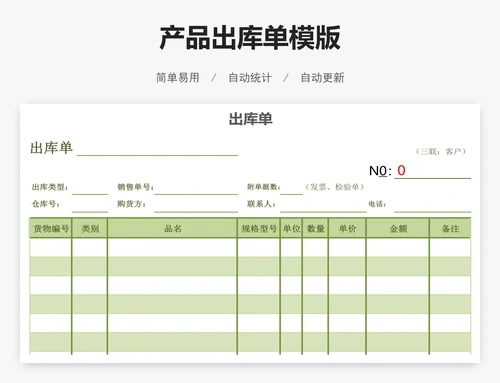Click the 附单据数: label
Image resolution: width=500 pixels, height=383 pixels.
264,187
